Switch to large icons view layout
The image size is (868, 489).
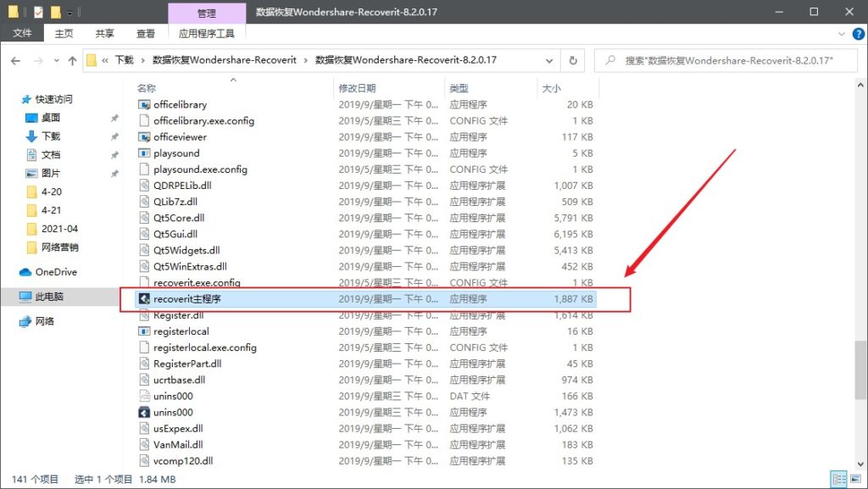pos(856,479)
